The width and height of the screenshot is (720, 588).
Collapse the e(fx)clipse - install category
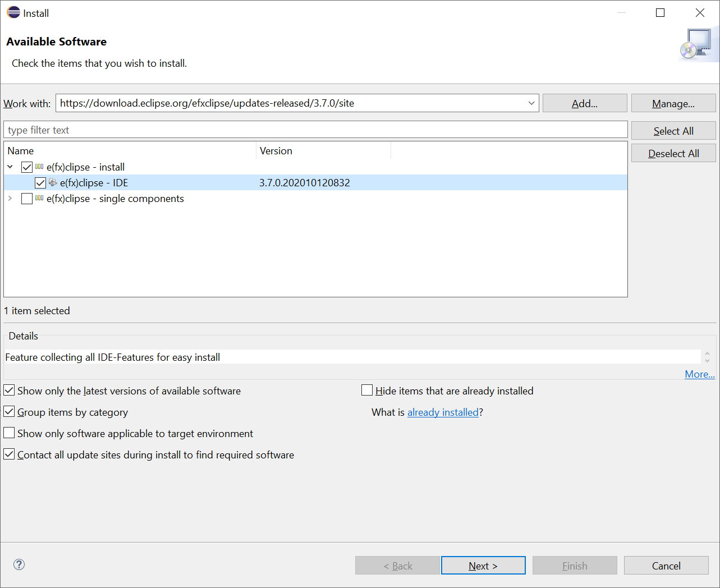tap(10, 167)
